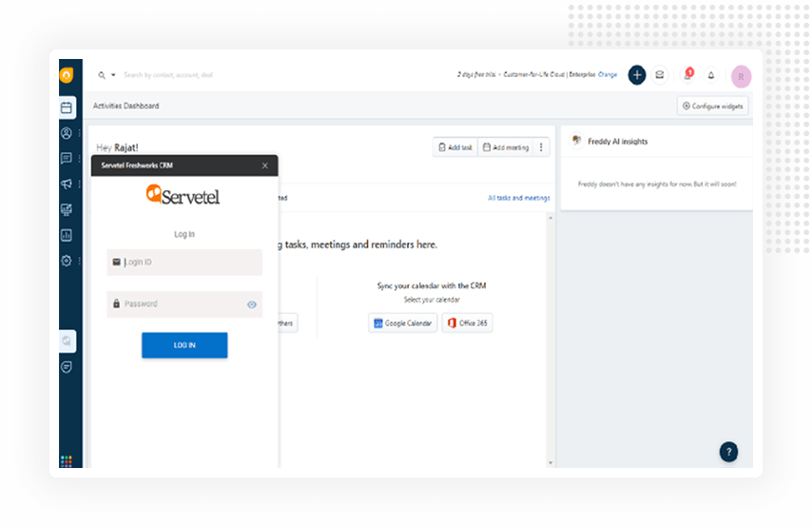Click the 2 days free trial text
Screen dimensions: 812x527
(x=476, y=74)
